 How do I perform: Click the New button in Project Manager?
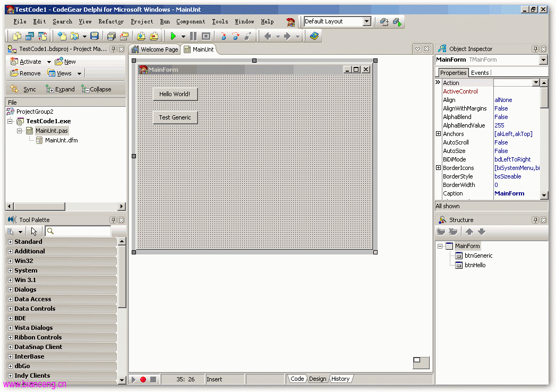pyautogui.click(x=65, y=62)
